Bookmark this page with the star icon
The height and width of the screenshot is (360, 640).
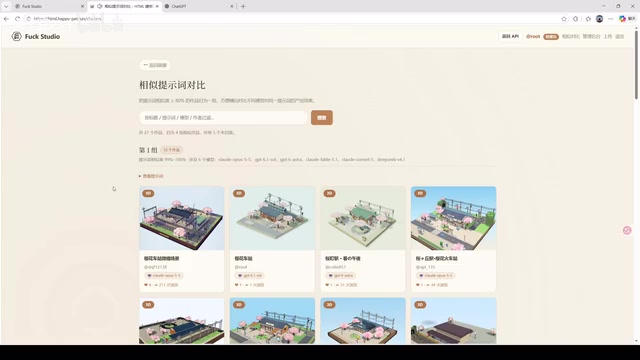564,19
